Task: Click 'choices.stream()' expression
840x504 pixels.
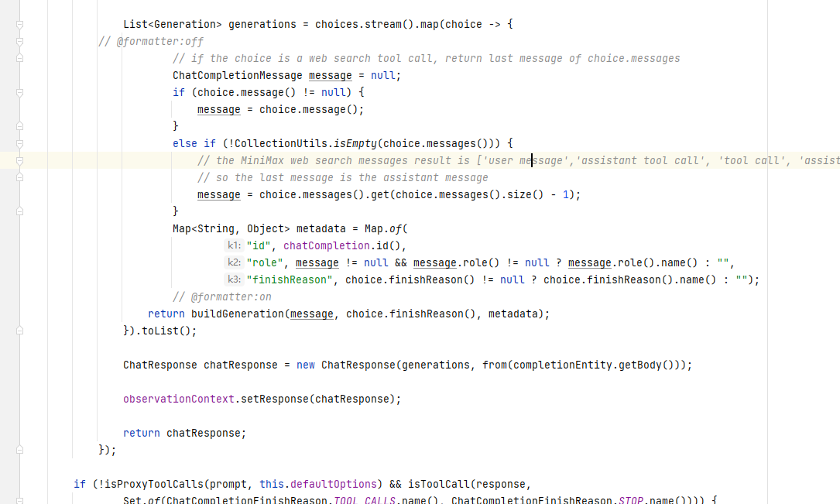Action: point(365,24)
